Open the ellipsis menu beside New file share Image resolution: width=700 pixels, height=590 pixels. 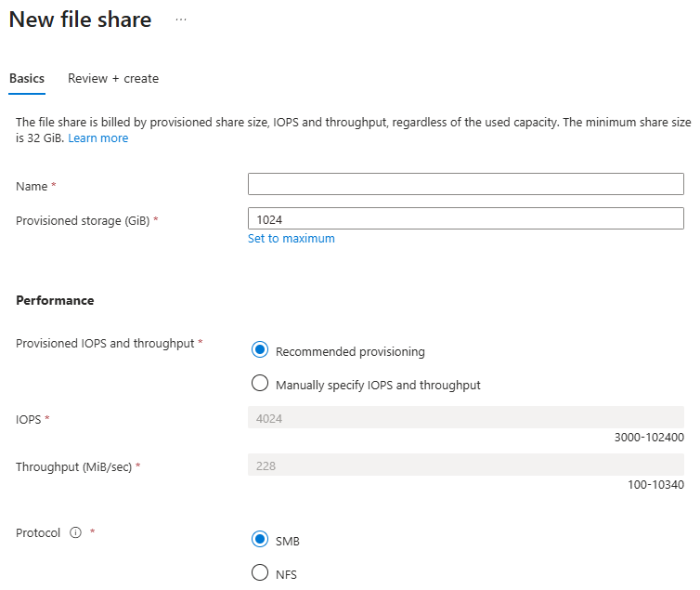tap(180, 20)
